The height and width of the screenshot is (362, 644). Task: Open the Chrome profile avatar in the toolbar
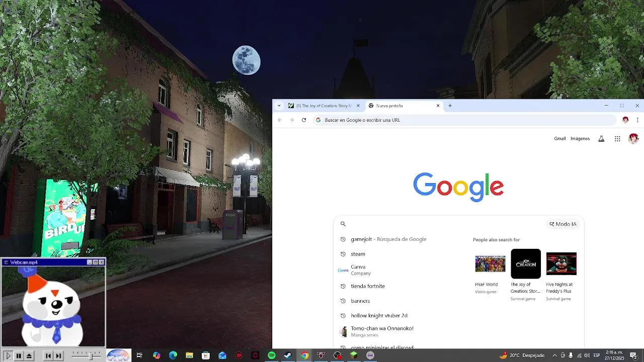click(x=625, y=120)
